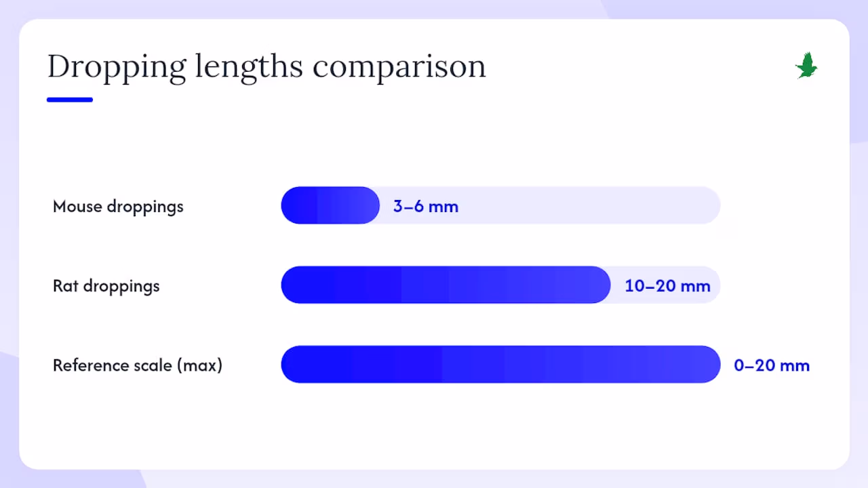Select the "0–20 mm" value label
This screenshot has width=868, height=488.
coord(772,365)
